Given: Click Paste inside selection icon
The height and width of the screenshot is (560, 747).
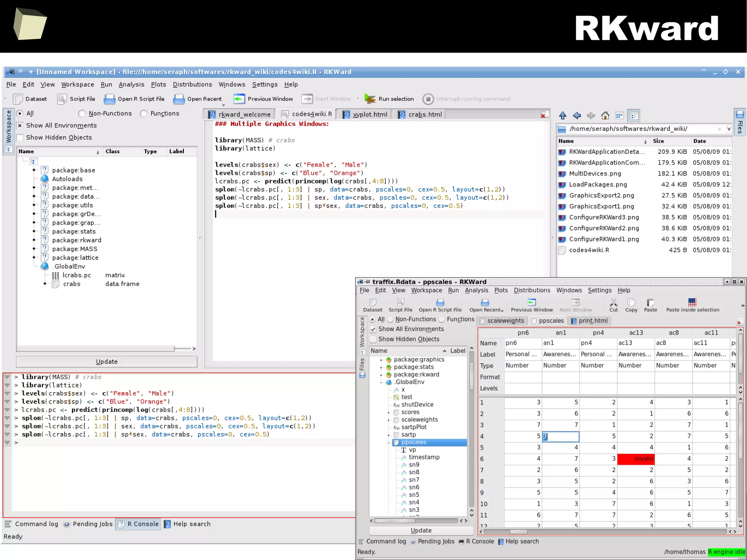Looking at the screenshot, I should [692, 302].
